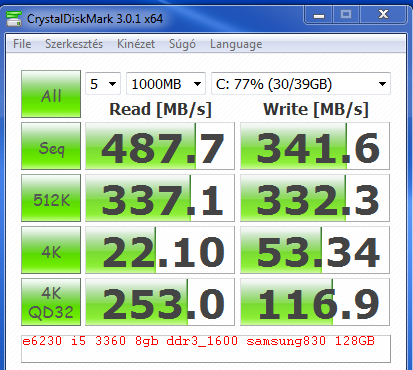Click the Read [MB/s] column header

pos(160,109)
